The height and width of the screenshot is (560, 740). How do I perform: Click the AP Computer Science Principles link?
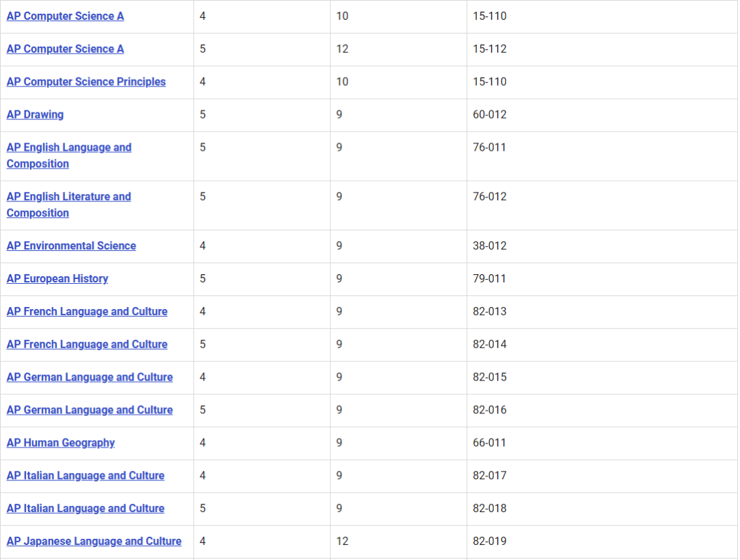pos(86,82)
